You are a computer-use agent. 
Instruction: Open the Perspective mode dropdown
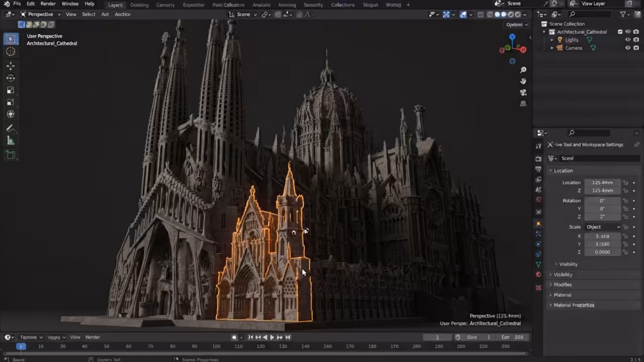click(x=40, y=15)
